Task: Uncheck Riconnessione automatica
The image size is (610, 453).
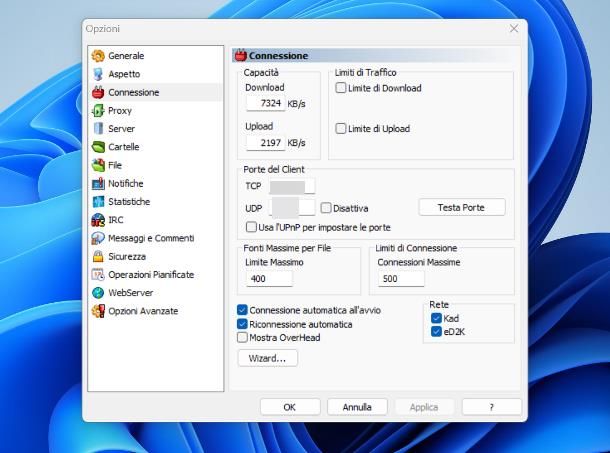Action: (242, 324)
